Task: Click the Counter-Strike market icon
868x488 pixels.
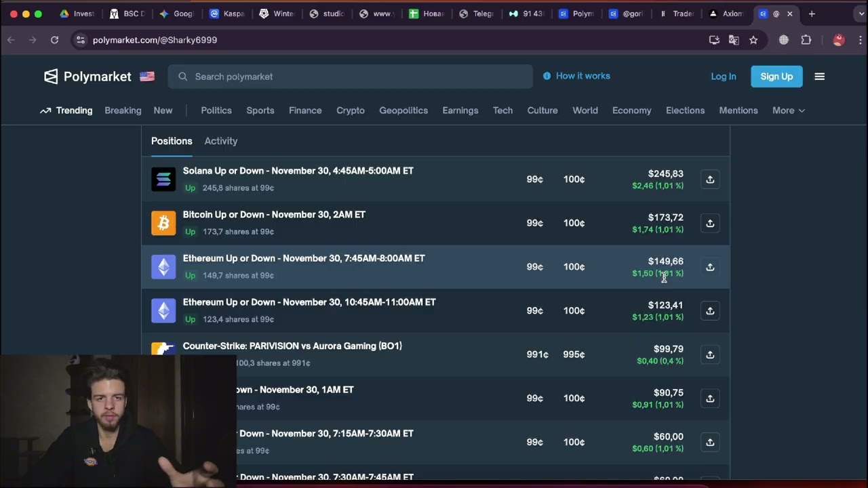Action: click(x=163, y=349)
